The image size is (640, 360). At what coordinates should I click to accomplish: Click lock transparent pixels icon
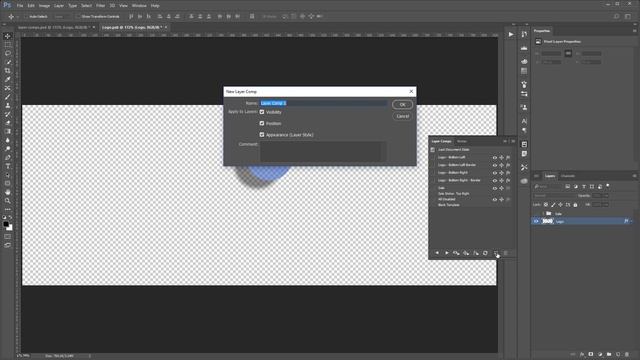coord(546,204)
